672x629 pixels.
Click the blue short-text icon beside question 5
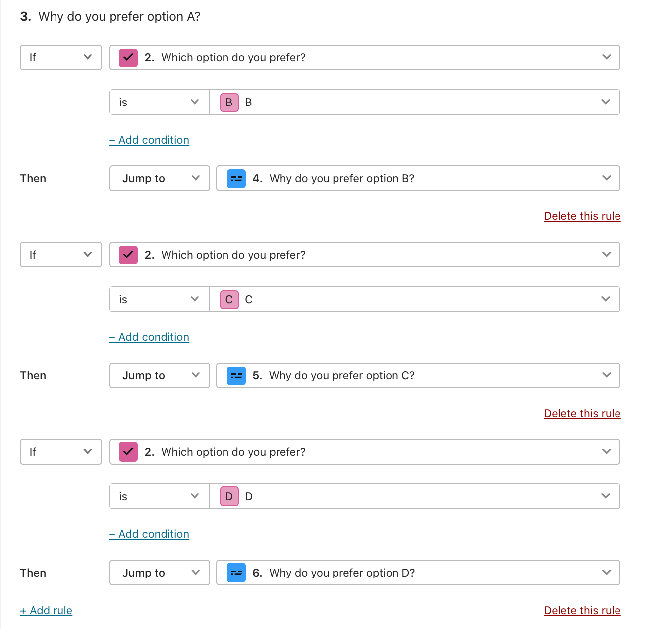coord(236,376)
